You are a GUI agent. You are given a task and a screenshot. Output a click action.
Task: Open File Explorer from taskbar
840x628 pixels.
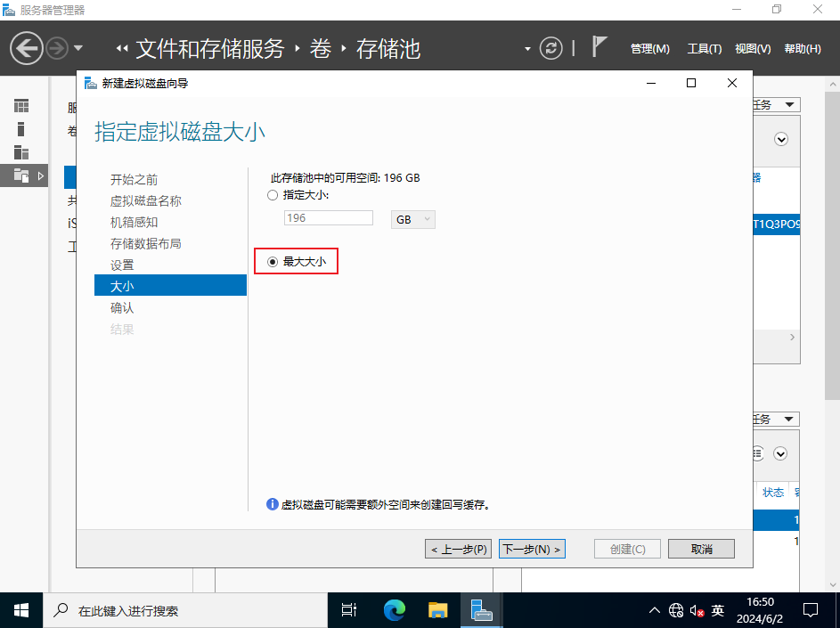pos(437,610)
